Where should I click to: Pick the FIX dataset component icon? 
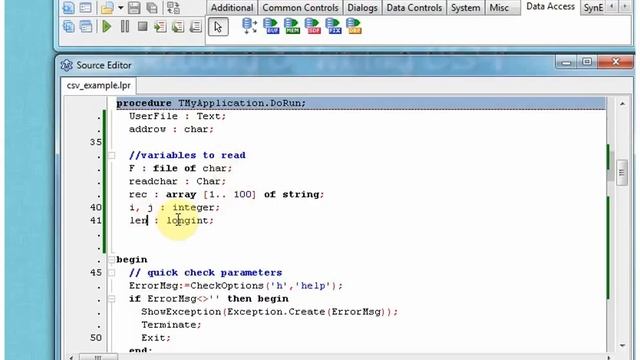coord(333,26)
